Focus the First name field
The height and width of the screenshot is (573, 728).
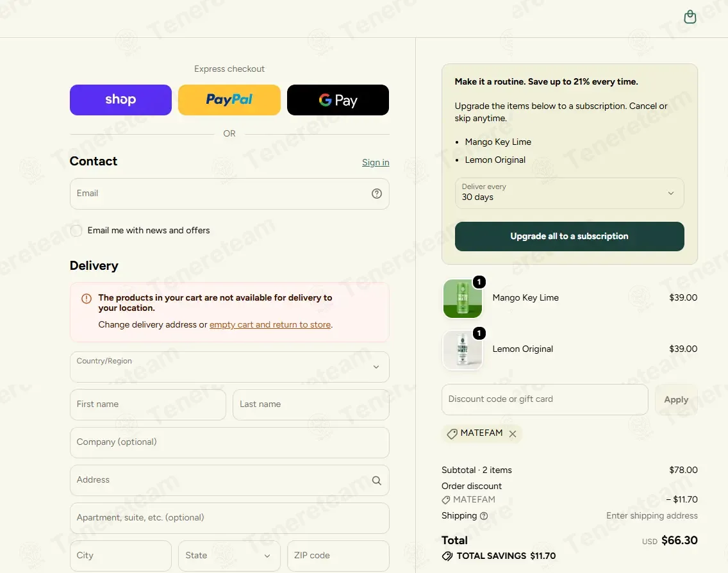click(x=148, y=404)
